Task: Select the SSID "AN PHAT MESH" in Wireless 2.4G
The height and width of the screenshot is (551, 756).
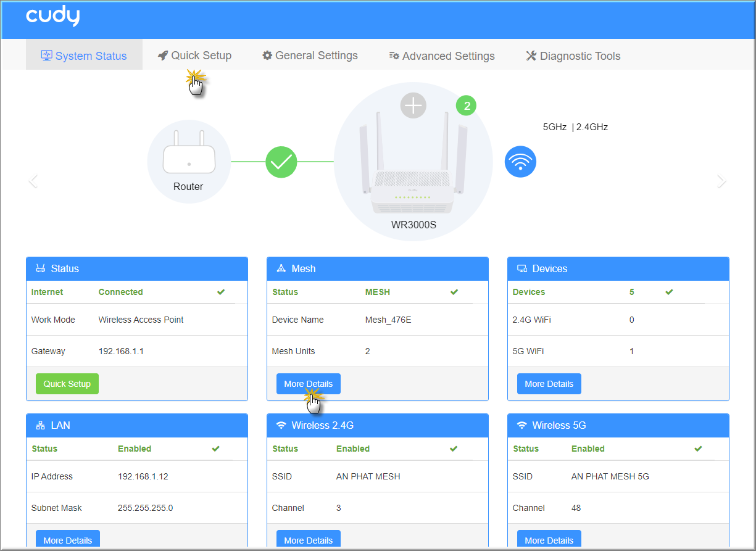Action: coord(368,477)
